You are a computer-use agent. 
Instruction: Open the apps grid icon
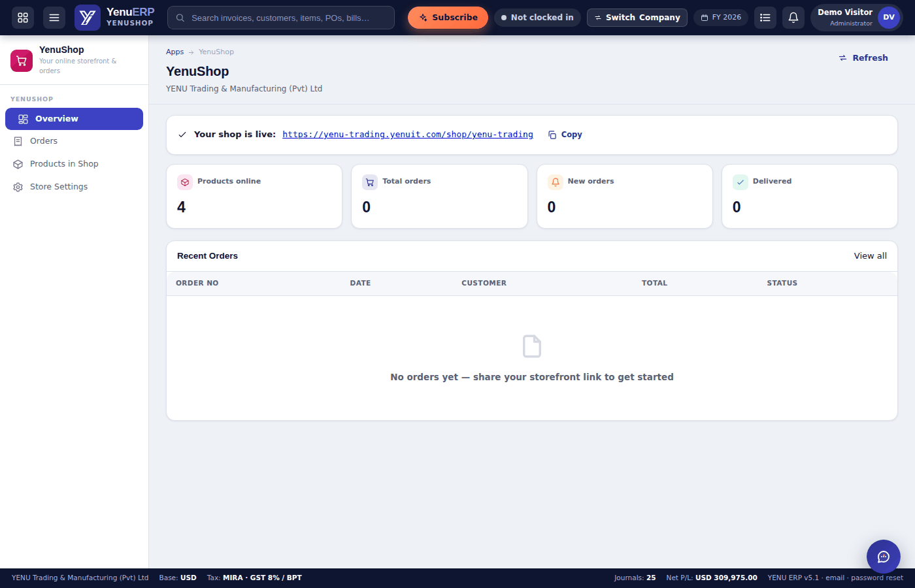click(23, 18)
